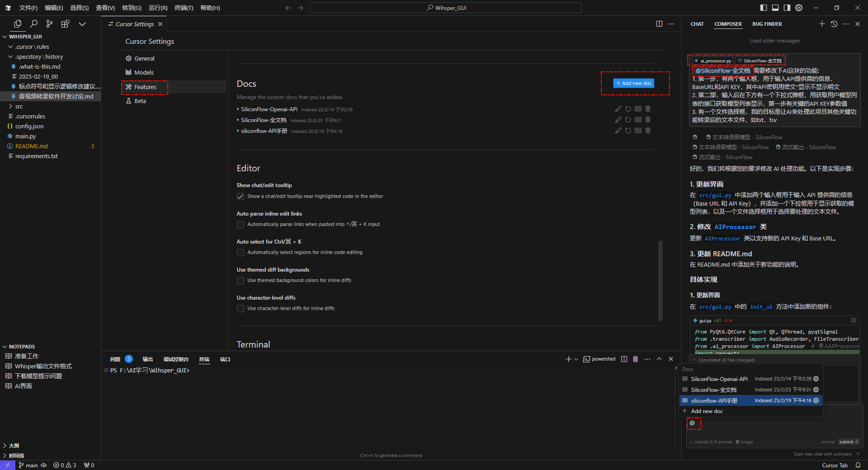Start a new composer with plus icon
The image size is (868, 470).
pos(822,24)
